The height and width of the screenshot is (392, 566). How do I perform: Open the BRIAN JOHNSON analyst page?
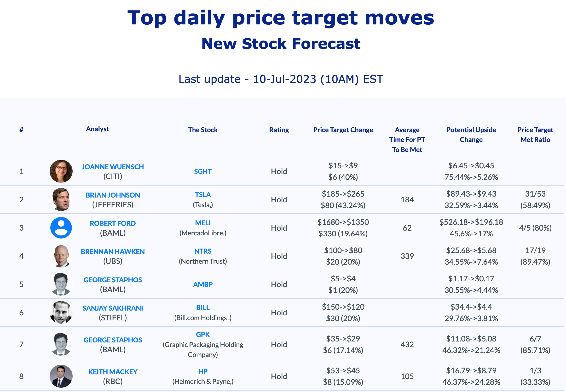(113, 195)
